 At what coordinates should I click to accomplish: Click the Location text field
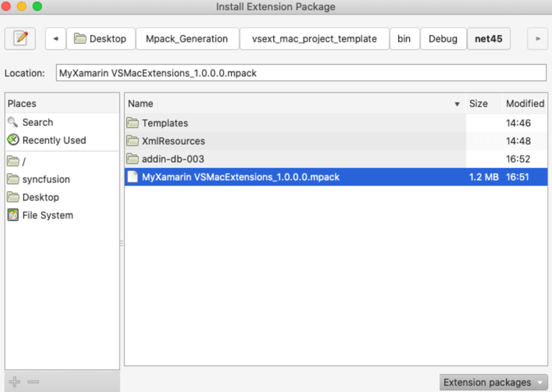point(301,73)
